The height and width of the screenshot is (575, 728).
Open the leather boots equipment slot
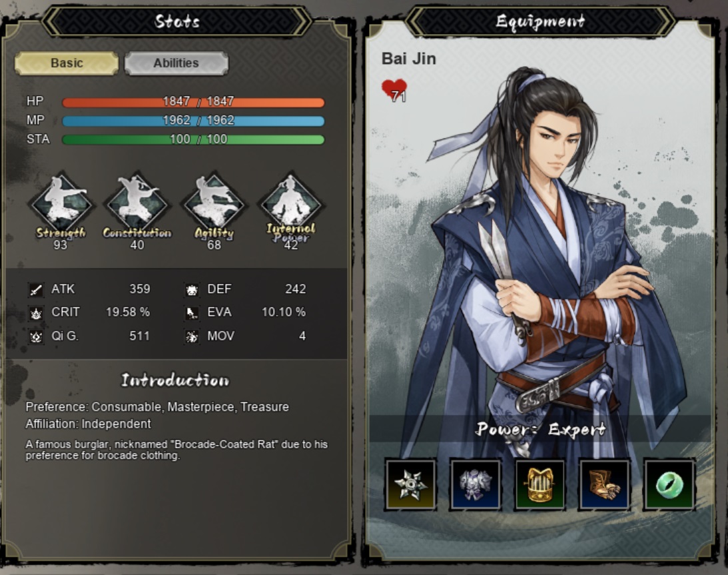(604, 484)
